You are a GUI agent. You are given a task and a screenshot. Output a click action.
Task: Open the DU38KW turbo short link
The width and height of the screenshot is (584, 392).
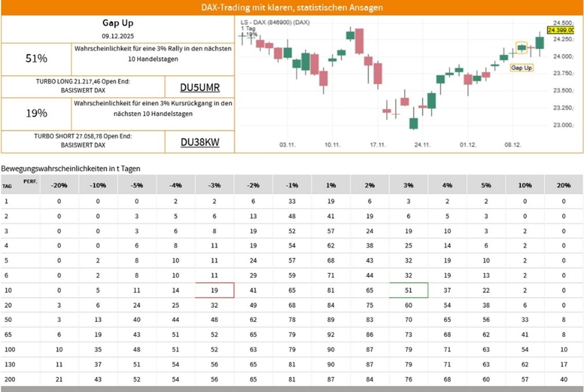coord(200,142)
